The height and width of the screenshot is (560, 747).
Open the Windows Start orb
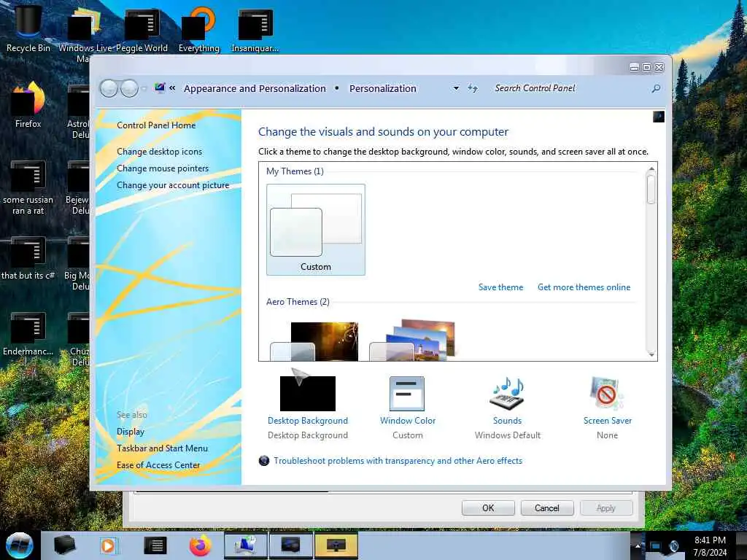click(x=19, y=545)
